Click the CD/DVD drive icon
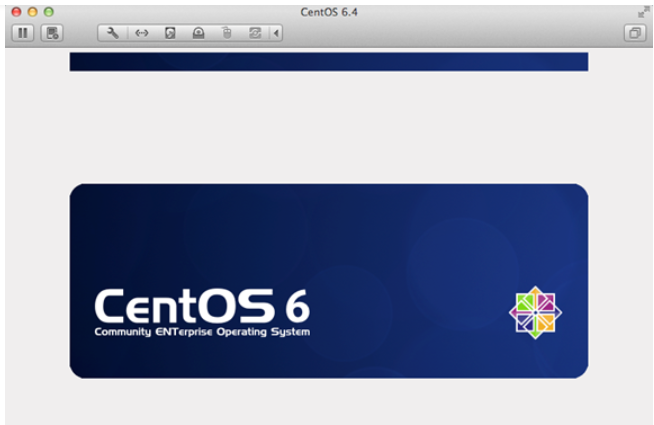 198,33
